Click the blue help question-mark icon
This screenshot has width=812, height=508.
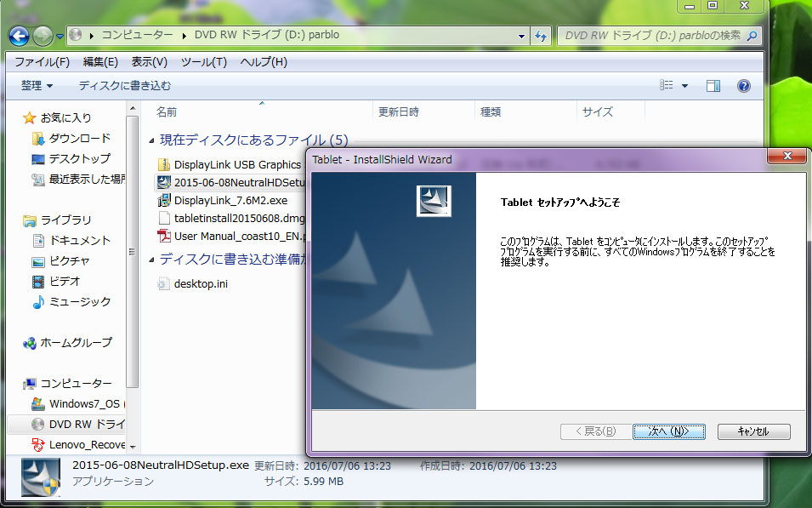tap(744, 86)
